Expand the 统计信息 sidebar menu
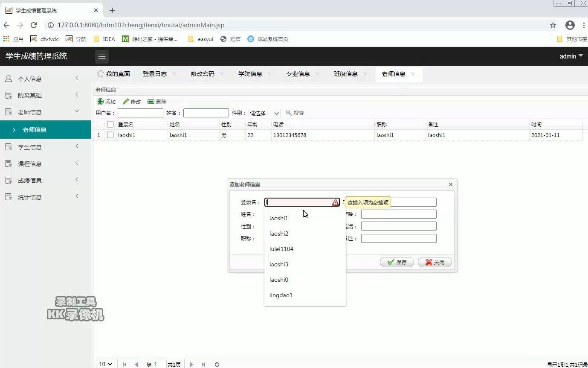The image size is (588, 368). [45, 197]
